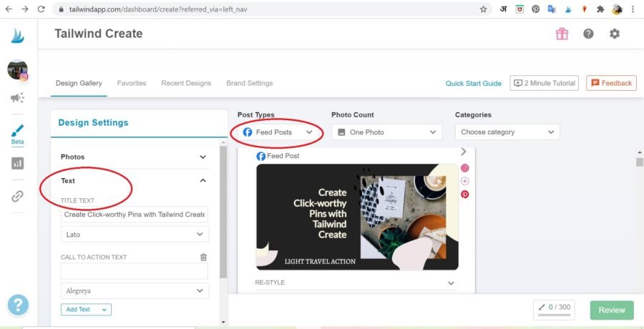Switch to the Favorites tab
The width and height of the screenshot is (644, 329).
132,83
